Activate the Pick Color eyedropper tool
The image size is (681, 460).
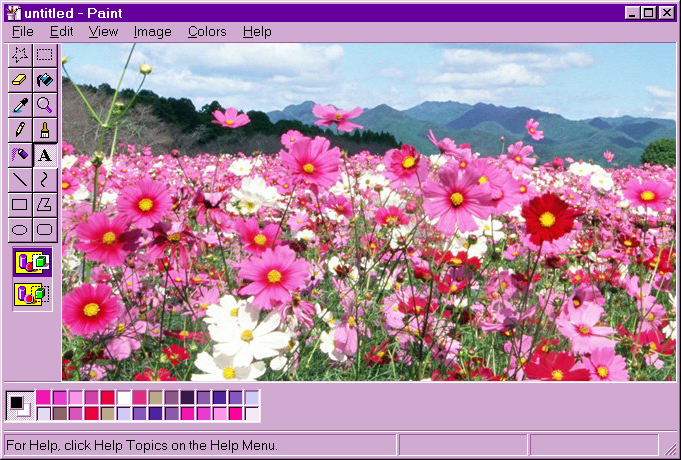point(20,105)
